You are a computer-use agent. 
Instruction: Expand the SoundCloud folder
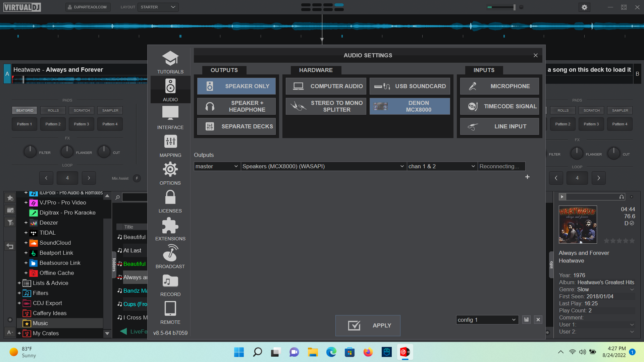(26, 243)
